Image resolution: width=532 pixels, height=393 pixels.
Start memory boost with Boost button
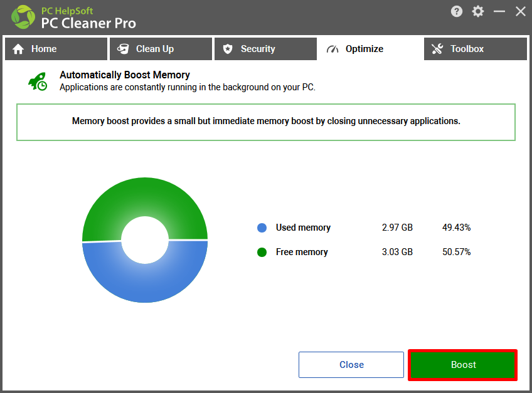pos(463,365)
